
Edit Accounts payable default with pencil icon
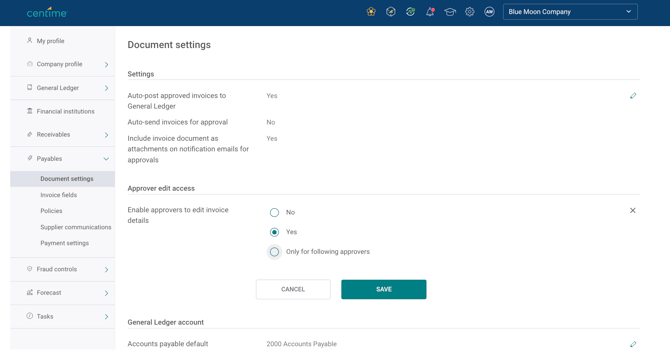[x=633, y=344]
